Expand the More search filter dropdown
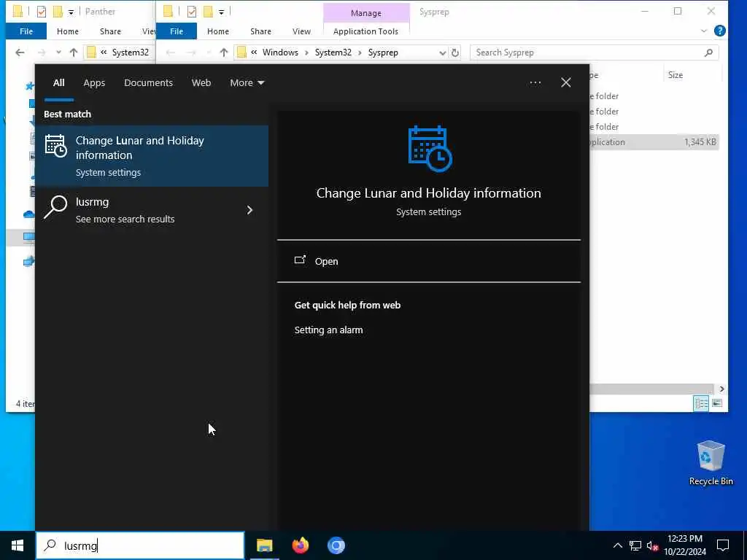747x560 pixels. [247, 83]
